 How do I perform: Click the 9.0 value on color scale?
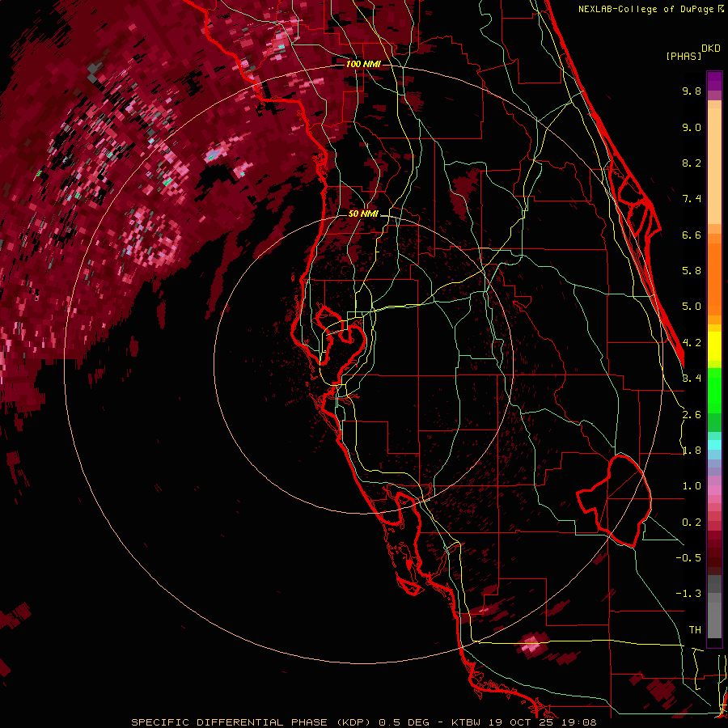pyautogui.click(x=692, y=127)
